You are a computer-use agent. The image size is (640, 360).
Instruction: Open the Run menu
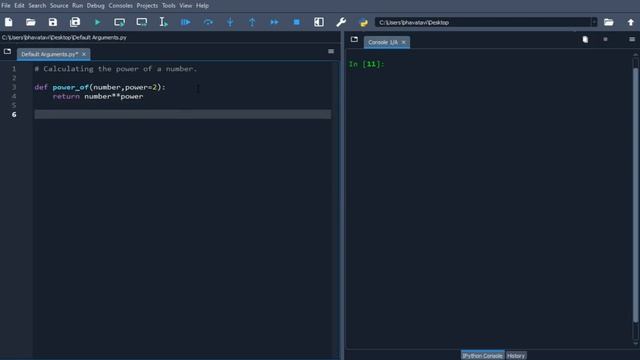[x=78, y=6]
